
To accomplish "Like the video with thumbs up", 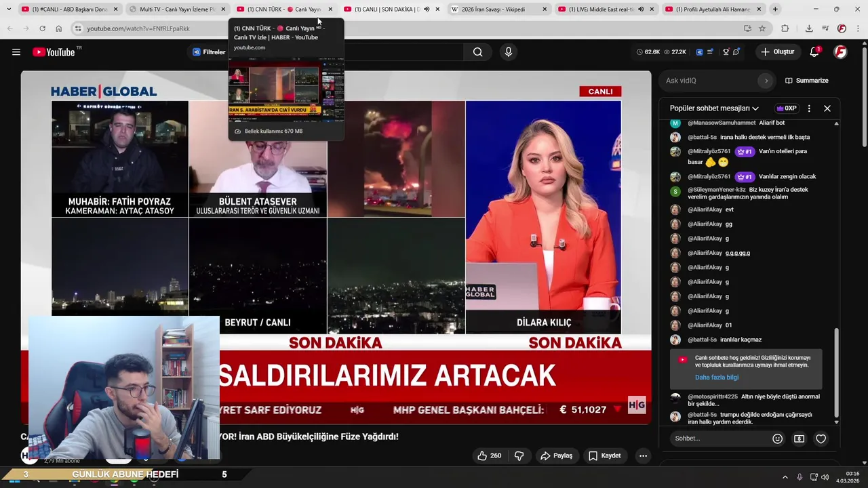I will pyautogui.click(x=490, y=455).
